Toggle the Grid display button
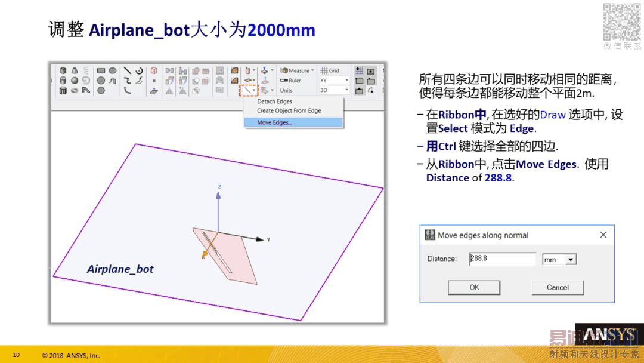 click(x=330, y=70)
